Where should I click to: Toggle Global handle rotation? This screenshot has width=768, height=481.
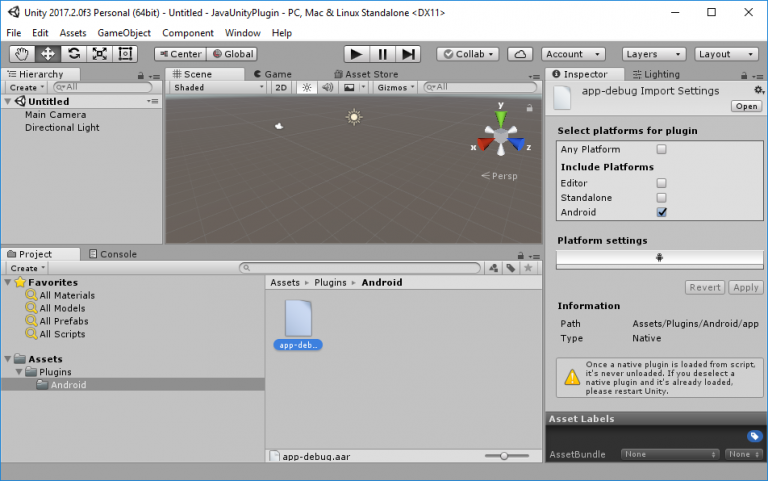[x=233, y=54]
